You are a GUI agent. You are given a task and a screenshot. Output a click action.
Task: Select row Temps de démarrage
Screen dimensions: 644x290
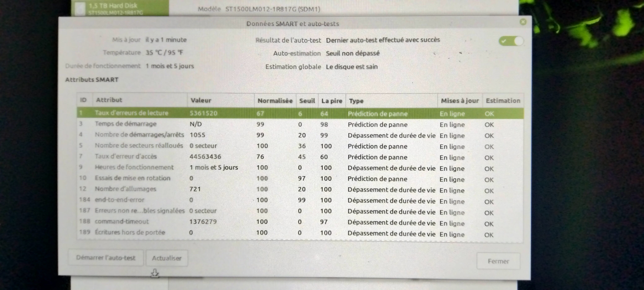tap(300, 124)
